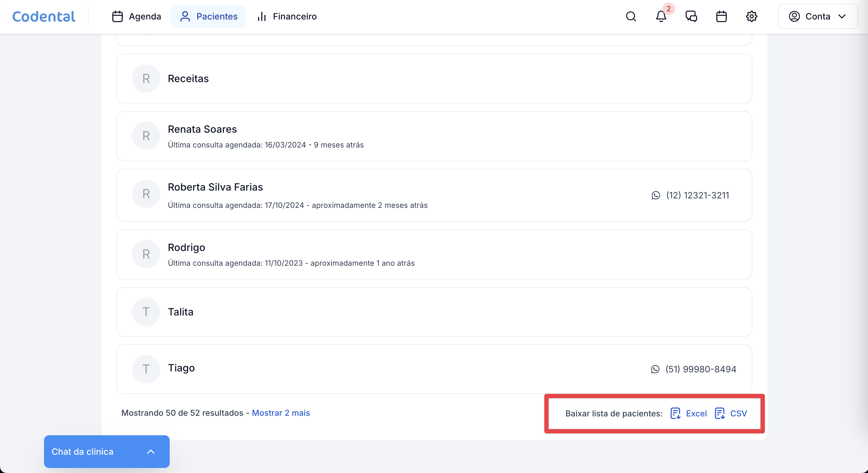This screenshot has width=868, height=473.
Task: Open the search magnifier icon
Action: point(631,17)
